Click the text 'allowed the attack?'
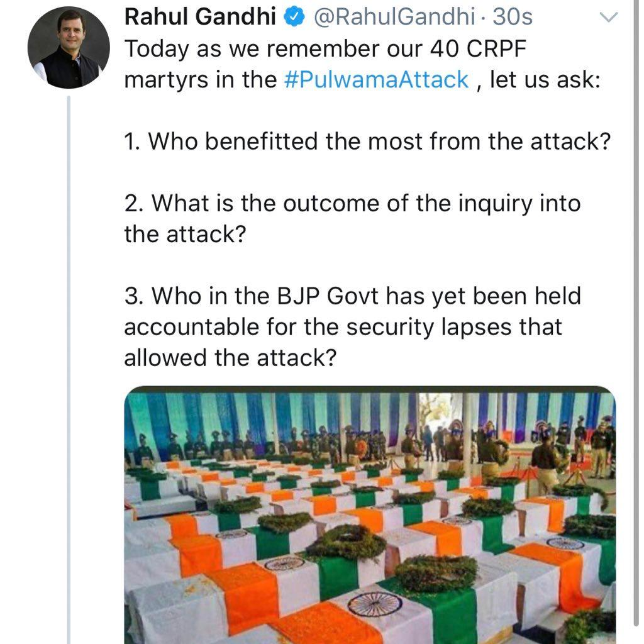Screen dimensions: 644x644 [230, 358]
